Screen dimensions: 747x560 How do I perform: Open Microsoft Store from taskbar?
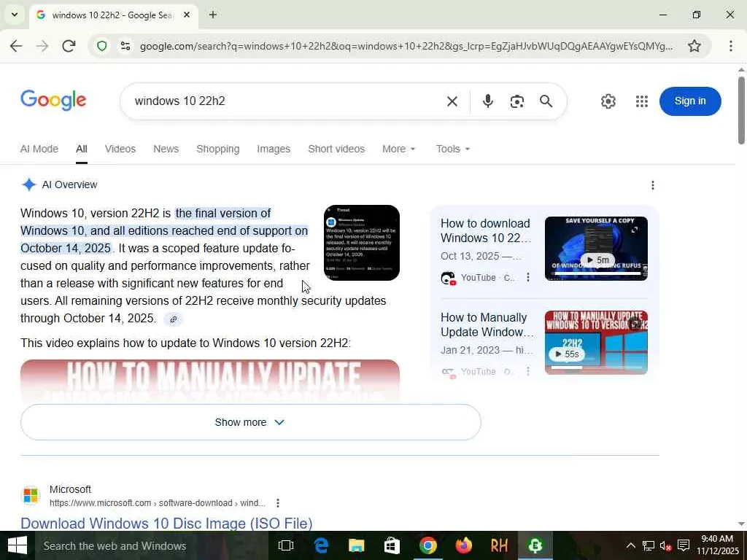[392, 545]
